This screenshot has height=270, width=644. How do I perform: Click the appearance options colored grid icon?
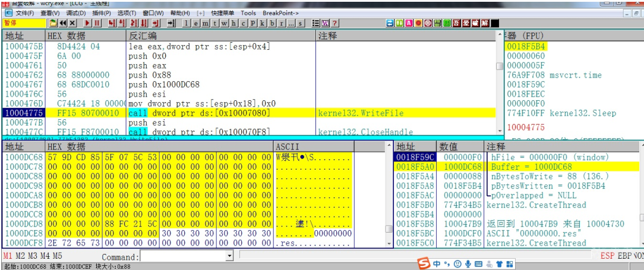tap(325, 23)
